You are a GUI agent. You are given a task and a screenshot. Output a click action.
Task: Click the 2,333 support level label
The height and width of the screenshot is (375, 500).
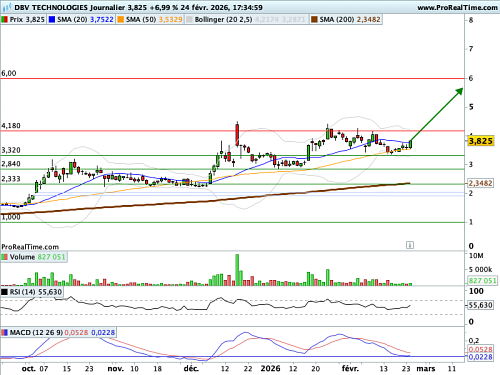click(x=11, y=179)
